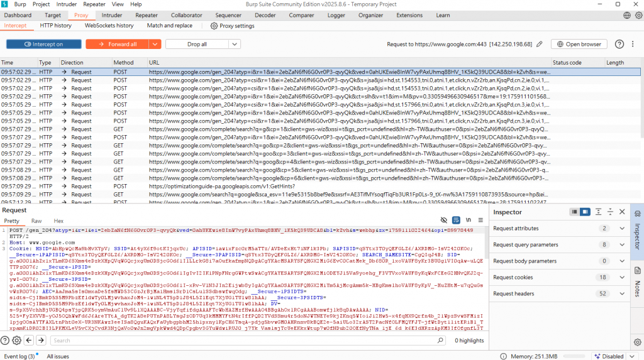Open the HTTP history sub-tab
The width and height of the screenshot is (644, 360).
55,26
